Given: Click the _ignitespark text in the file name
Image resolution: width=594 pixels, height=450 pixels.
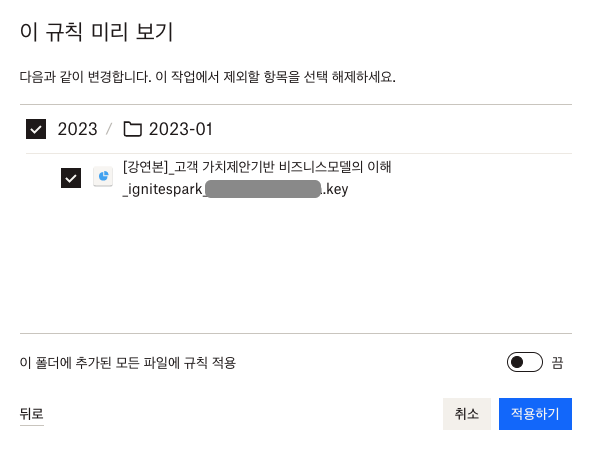Looking at the screenshot, I should tap(163, 189).
